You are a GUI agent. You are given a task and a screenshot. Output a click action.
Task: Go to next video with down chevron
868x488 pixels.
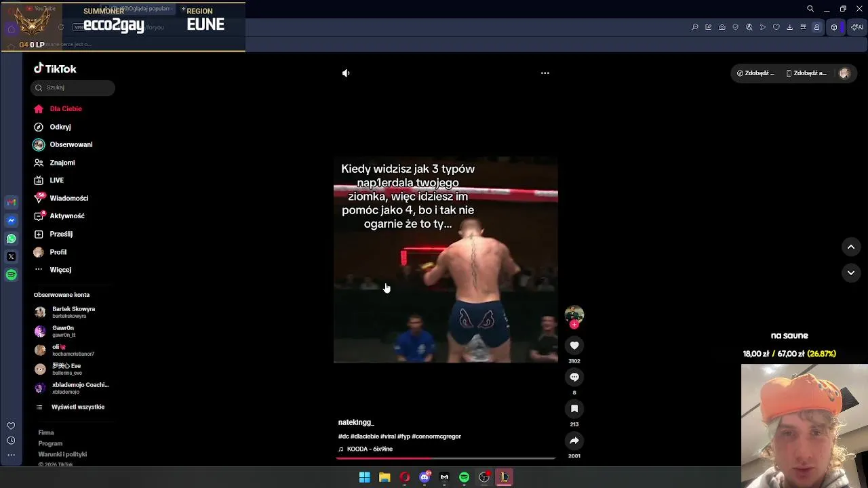click(851, 272)
